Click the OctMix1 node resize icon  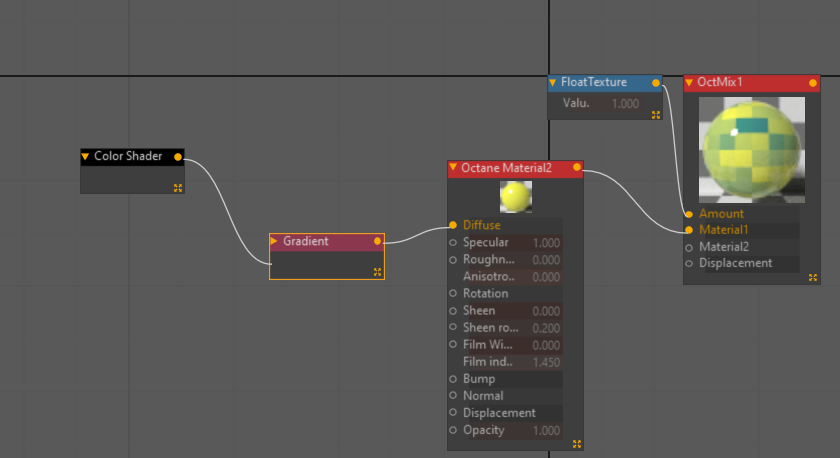pos(813,277)
